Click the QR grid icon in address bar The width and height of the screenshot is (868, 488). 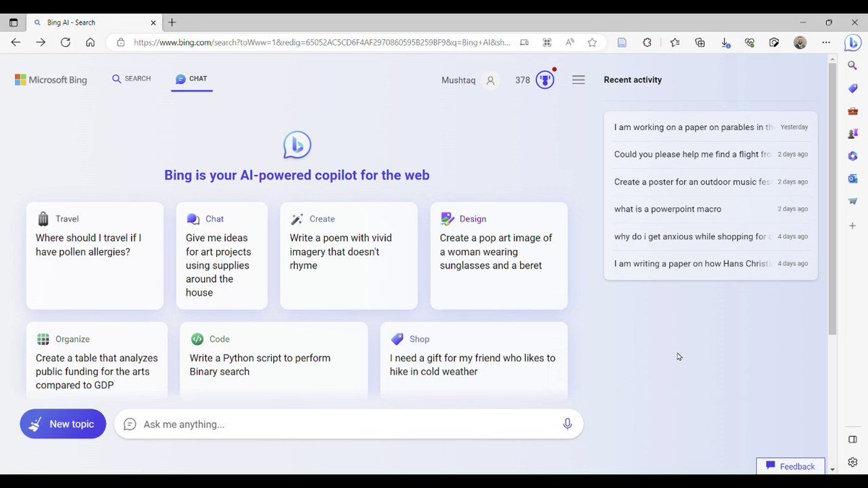(548, 43)
